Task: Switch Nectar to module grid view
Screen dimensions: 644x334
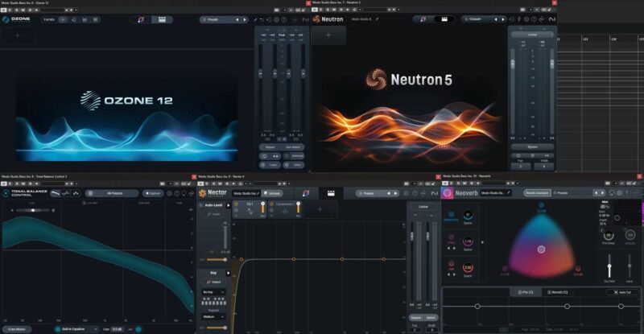Action: click(x=331, y=193)
